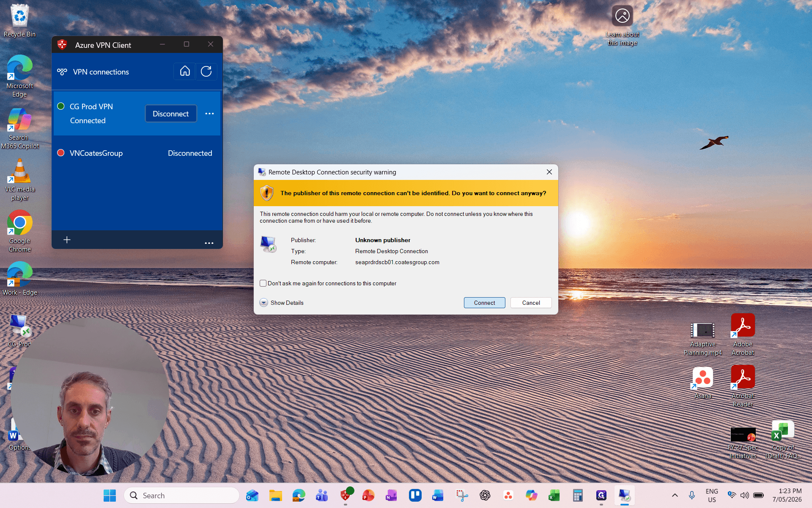This screenshot has width=812, height=508.
Task: Open Calculator from the taskbar
Action: pyautogui.click(x=578, y=495)
